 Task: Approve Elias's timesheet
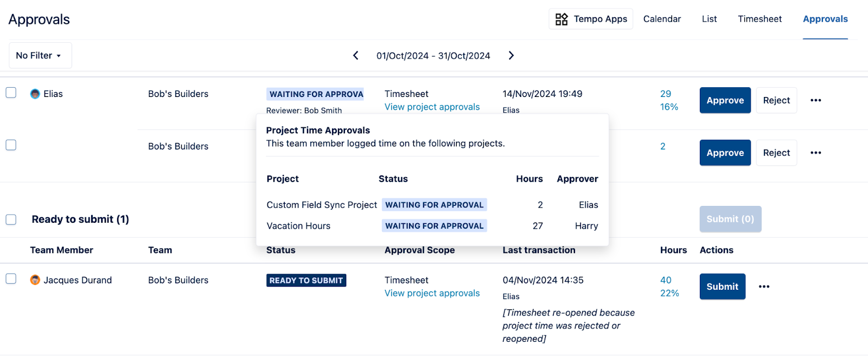725,100
